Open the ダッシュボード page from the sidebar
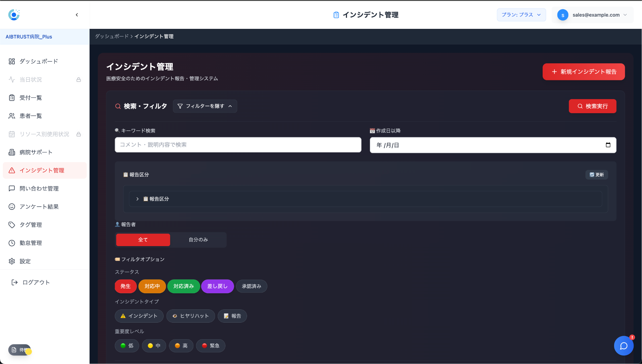The height and width of the screenshot is (364, 642). [38, 61]
